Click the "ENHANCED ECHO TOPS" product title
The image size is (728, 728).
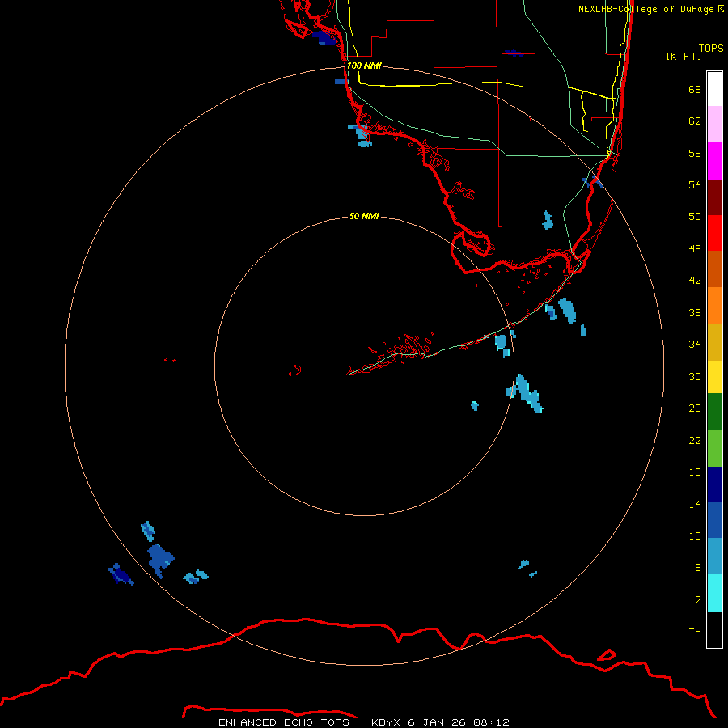(284, 722)
